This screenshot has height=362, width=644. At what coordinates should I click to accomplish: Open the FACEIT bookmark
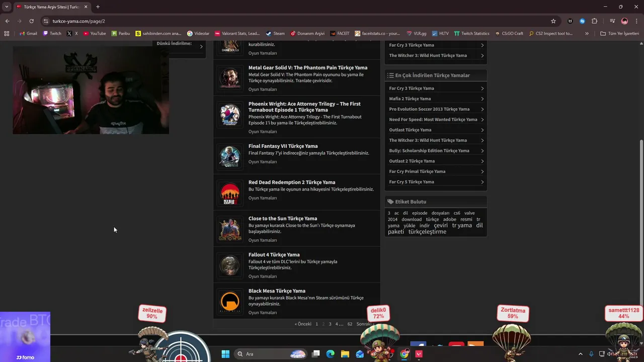coord(340,33)
